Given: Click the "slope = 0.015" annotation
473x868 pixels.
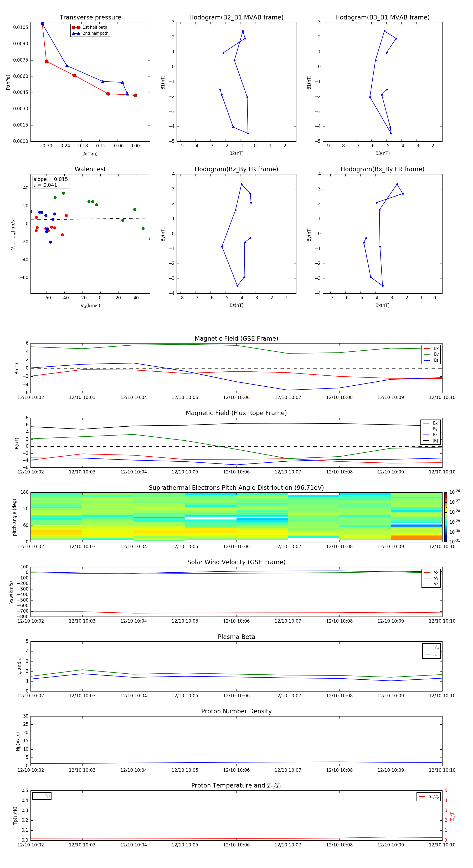Looking at the screenshot, I should (x=50, y=179).
